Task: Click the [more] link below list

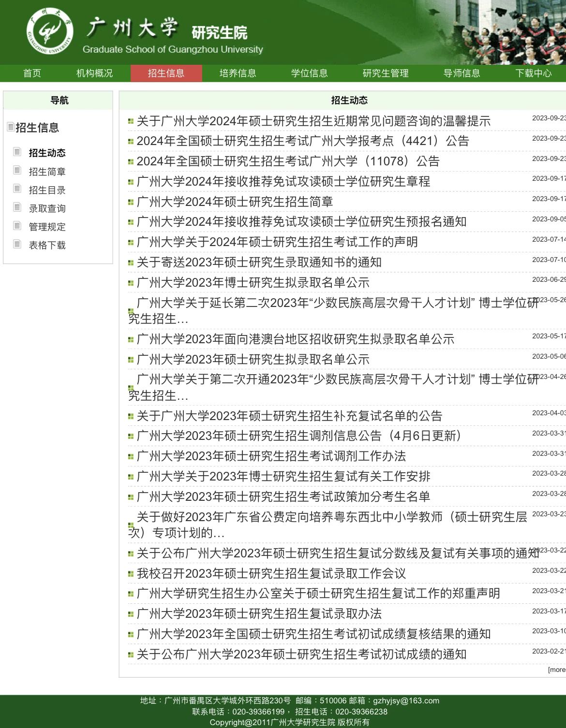Action: point(556,670)
